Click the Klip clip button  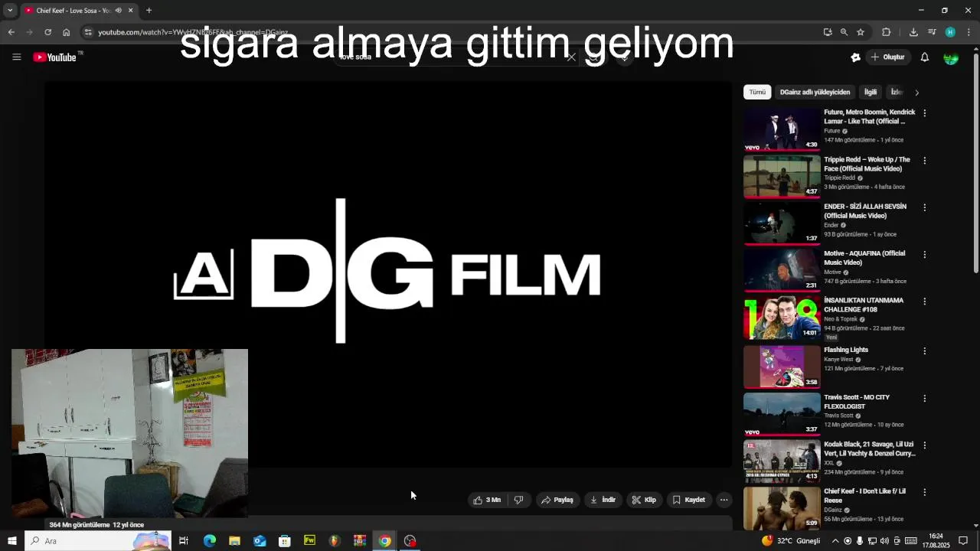coord(644,500)
